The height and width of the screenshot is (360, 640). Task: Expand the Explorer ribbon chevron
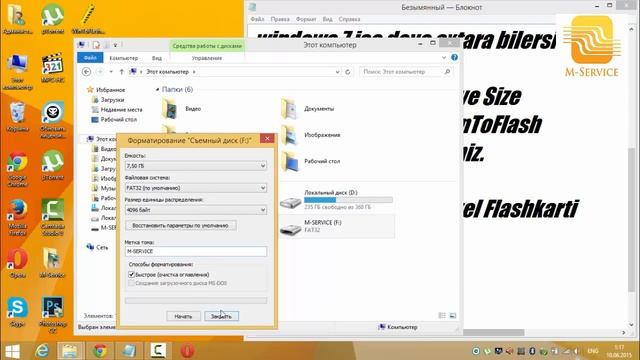(x=444, y=58)
